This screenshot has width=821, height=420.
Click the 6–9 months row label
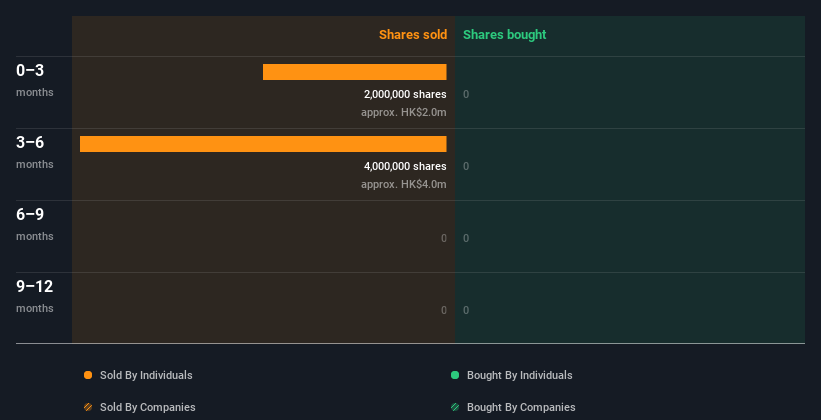click(x=35, y=224)
